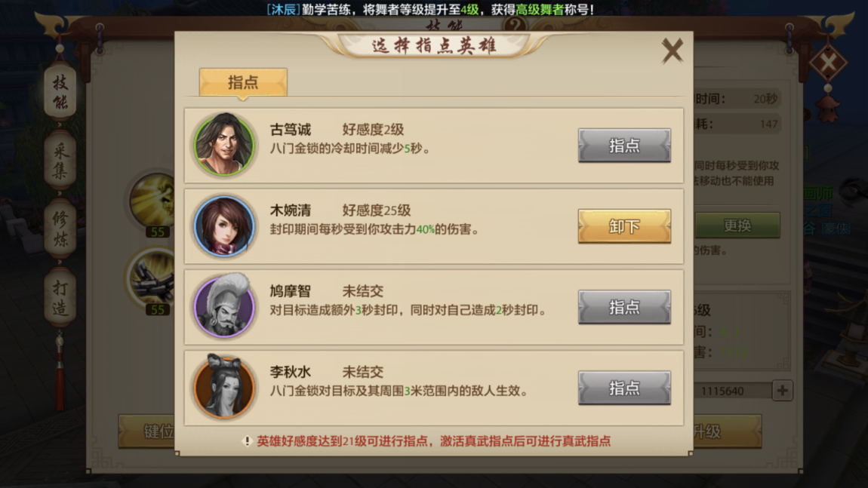Select 古笃诚 hero portrait
The image size is (868, 488).
(x=224, y=145)
